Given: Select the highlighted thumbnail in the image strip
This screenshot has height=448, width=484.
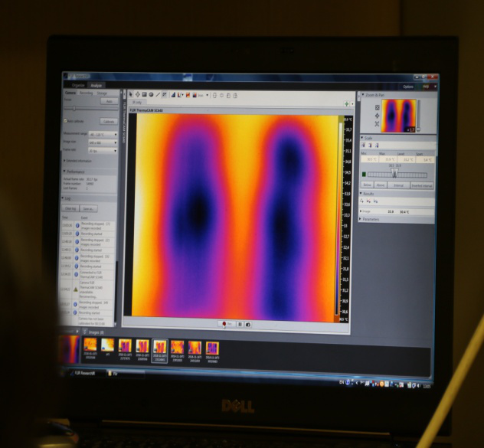Looking at the screenshot, I should 159,347.
